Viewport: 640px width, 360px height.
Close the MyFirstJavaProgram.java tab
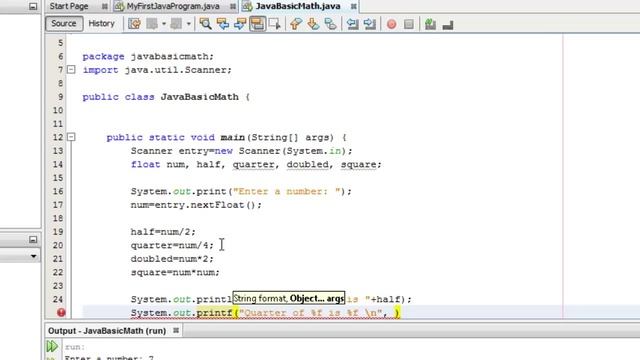coord(232,7)
